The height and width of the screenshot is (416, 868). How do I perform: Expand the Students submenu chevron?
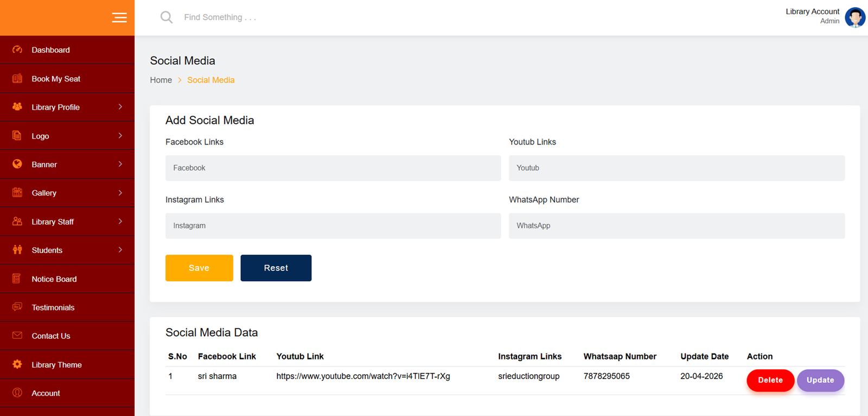[x=120, y=250]
